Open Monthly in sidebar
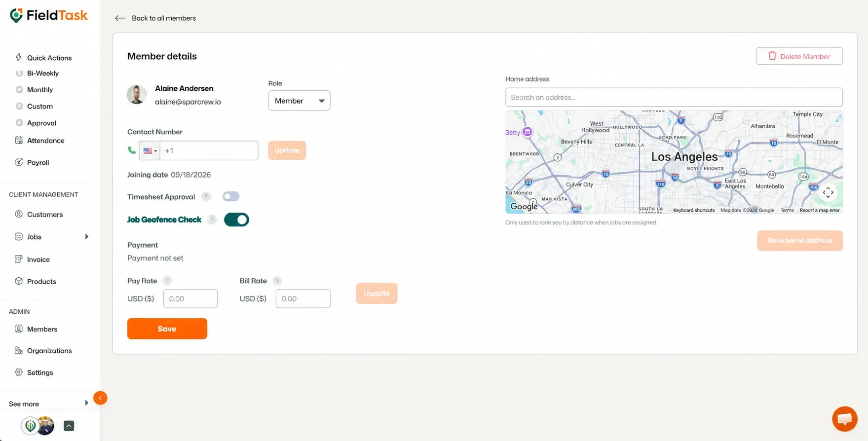Screen dimensions: 868x441 (x=39, y=90)
